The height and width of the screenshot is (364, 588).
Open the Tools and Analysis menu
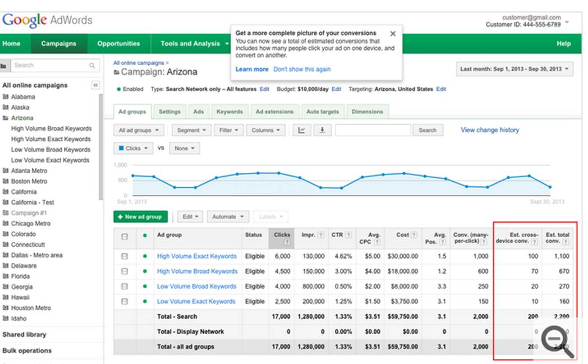coord(194,44)
